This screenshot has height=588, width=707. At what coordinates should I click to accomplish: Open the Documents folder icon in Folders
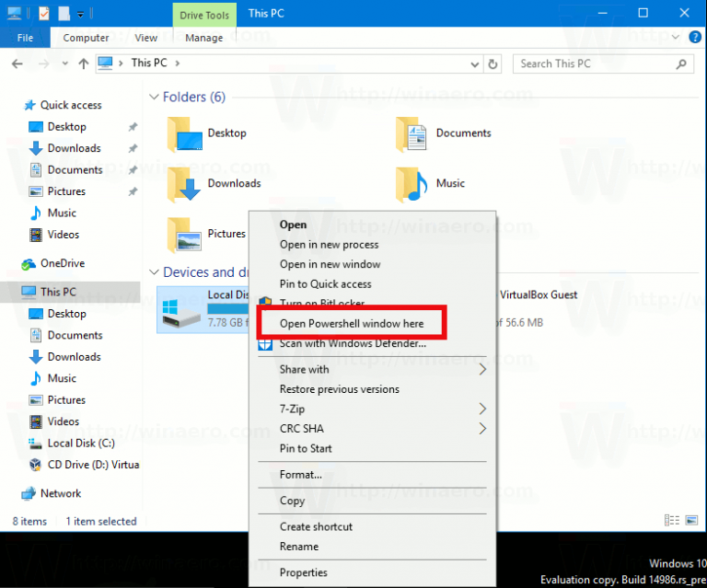[x=411, y=134]
